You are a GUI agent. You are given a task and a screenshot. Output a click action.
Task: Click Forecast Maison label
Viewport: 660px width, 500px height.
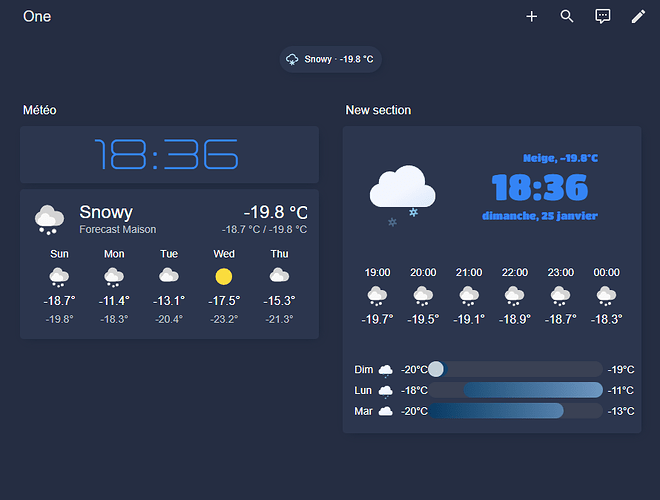(117, 229)
